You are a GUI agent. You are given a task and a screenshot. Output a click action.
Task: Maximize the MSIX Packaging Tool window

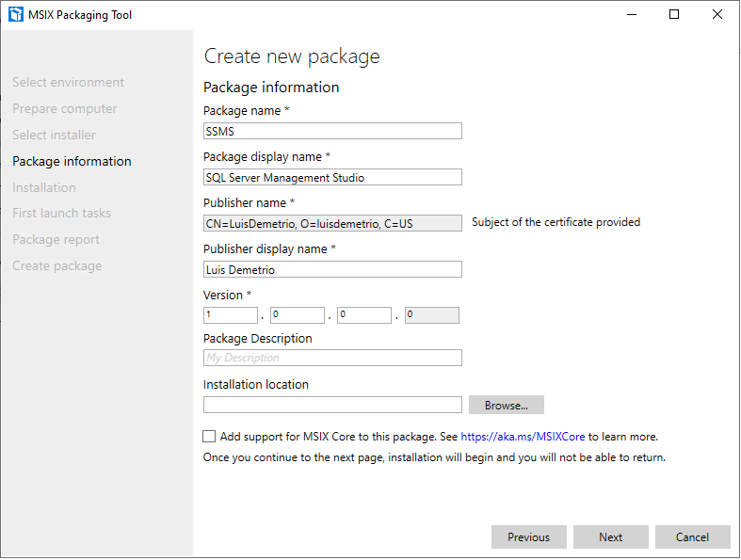coord(674,15)
